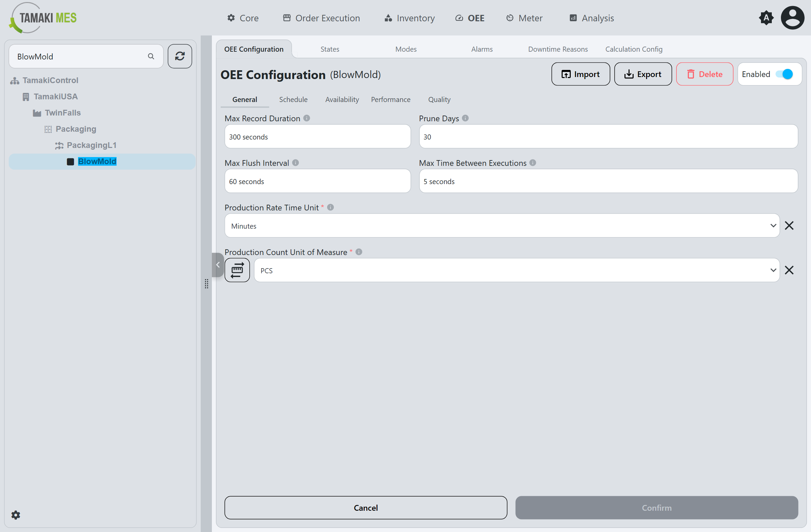Open the Availability sub-tab
811x532 pixels.
(342, 99)
